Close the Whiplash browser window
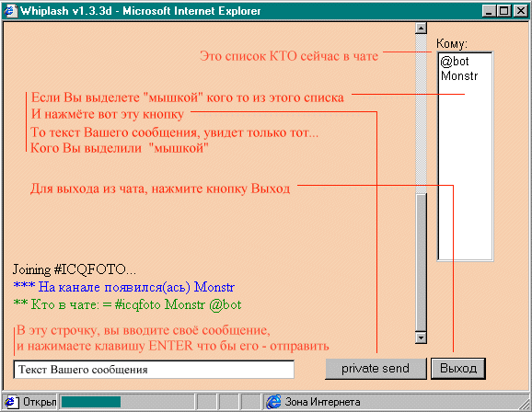The height and width of the screenshot is (412, 532). (x=520, y=11)
